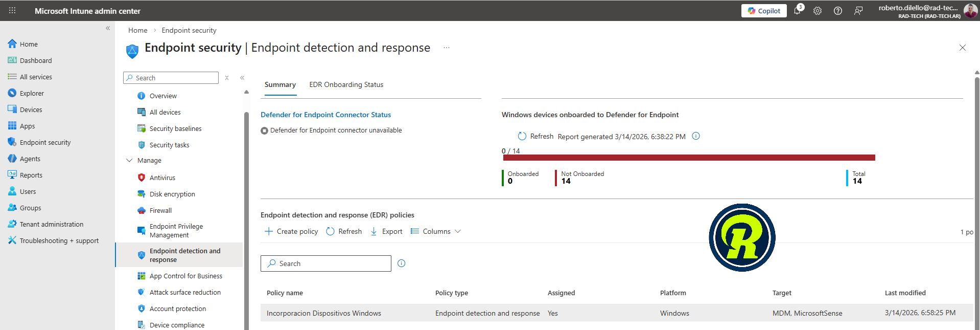Screen dimensions: 980x330
Task: Click the red not-onboarded progress bar
Action: tap(689, 158)
